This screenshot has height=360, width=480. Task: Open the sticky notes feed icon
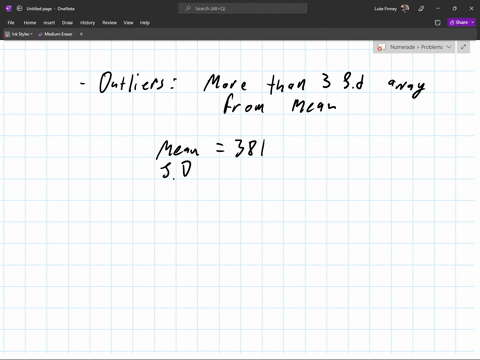438,23
